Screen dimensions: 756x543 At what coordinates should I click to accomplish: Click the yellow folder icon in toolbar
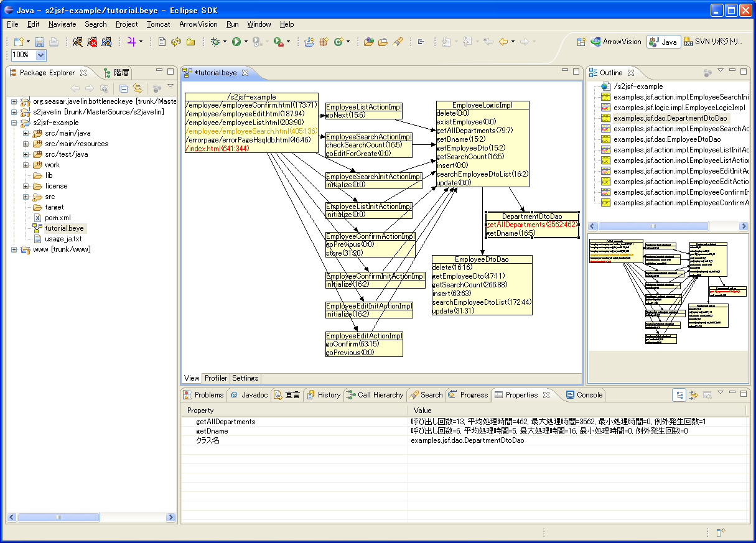click(x=190, y=42)
